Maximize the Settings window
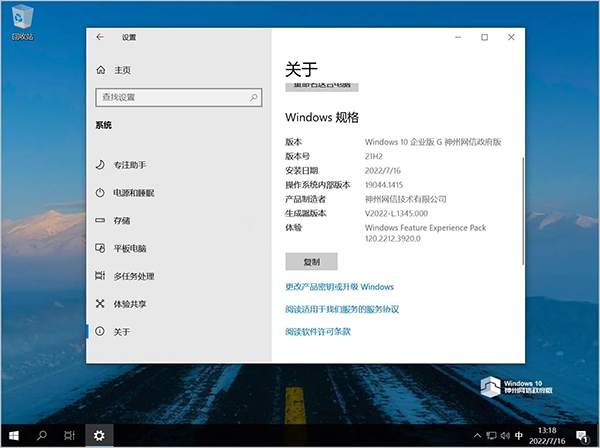 point(484,37)
